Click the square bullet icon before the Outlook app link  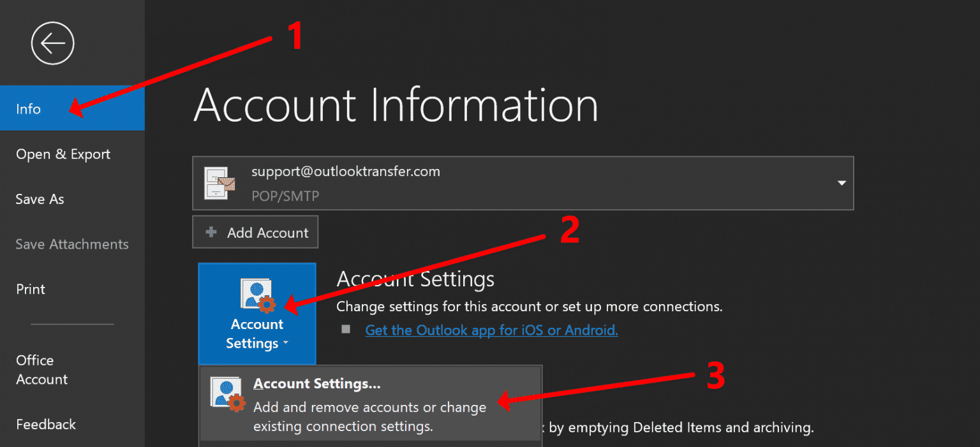345,330
